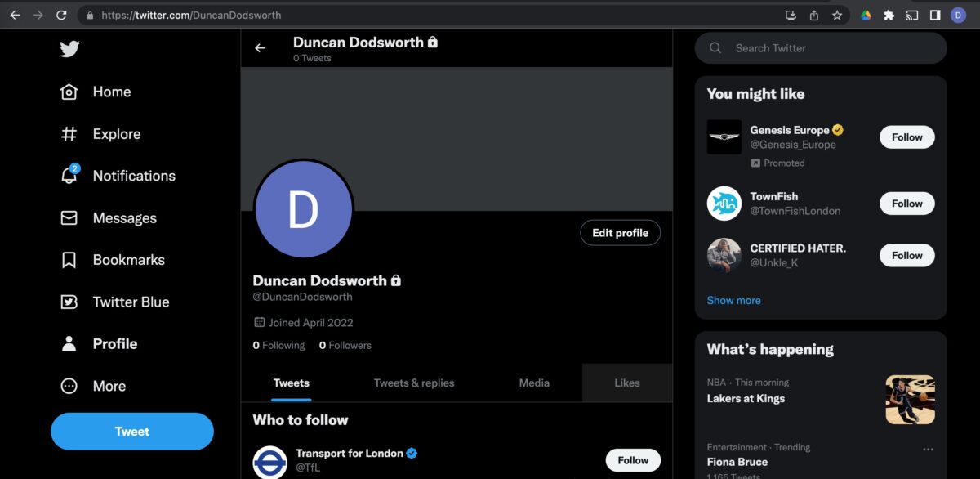Click the @DuncanDodsworth handle under name

pos(303,297)
